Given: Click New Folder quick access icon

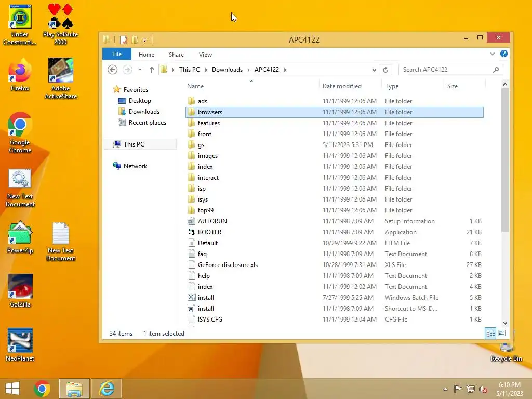Looking at the screenshot, I should click(135, 40).
